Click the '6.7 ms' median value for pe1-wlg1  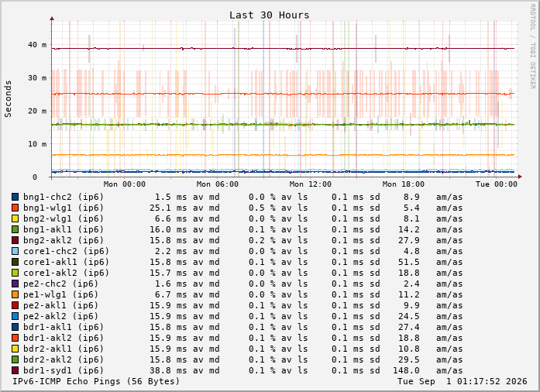[170, 294]
